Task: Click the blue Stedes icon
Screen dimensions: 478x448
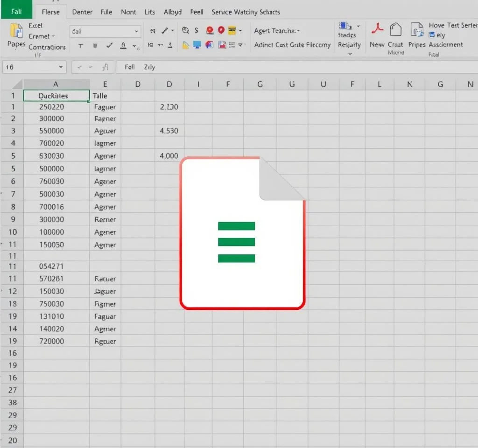Action: tap(345, 26)
